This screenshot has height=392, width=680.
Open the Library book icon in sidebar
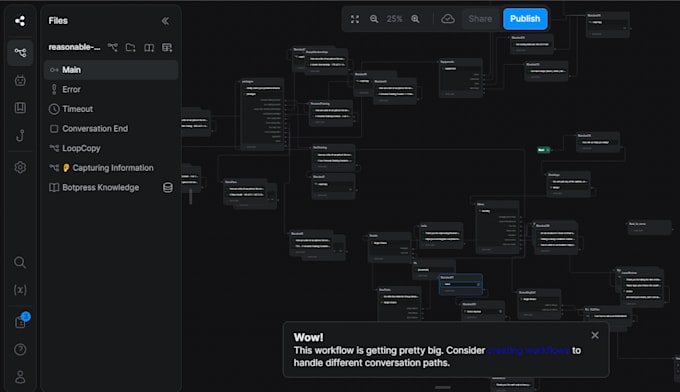(x=20, y=108)
